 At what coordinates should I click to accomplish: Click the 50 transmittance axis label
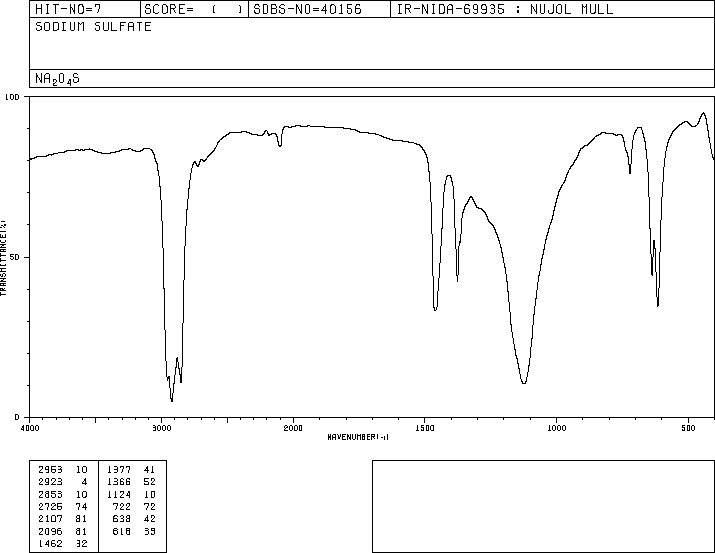[x=15, y=257]
